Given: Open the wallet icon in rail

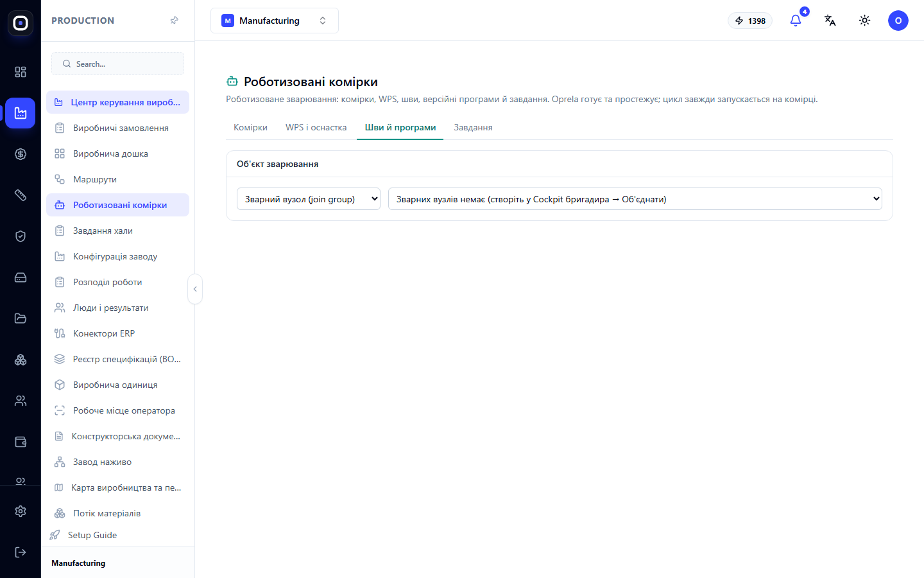Looking at the screenshot, I should point(21,442).
